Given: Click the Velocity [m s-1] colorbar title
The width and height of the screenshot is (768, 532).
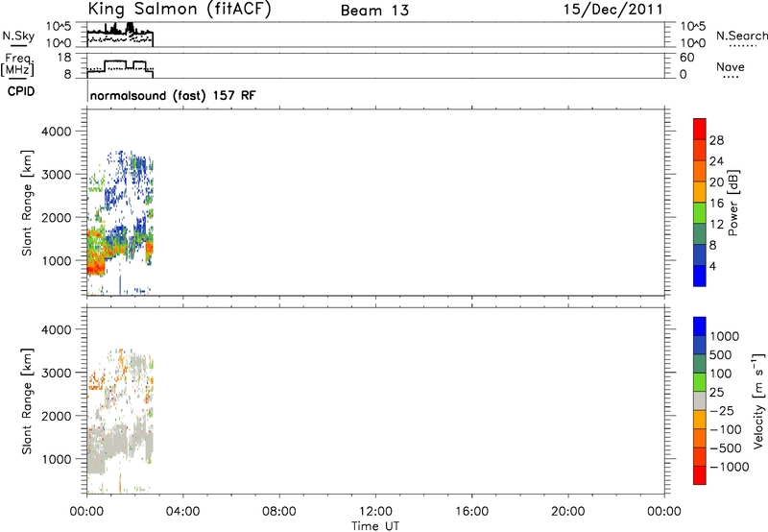Looking at the screenshot, I should pos(758,400).
